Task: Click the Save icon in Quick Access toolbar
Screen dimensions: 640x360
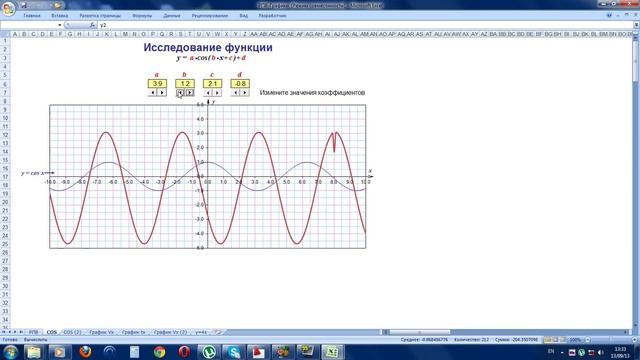Action: click(x=24, y=5)
